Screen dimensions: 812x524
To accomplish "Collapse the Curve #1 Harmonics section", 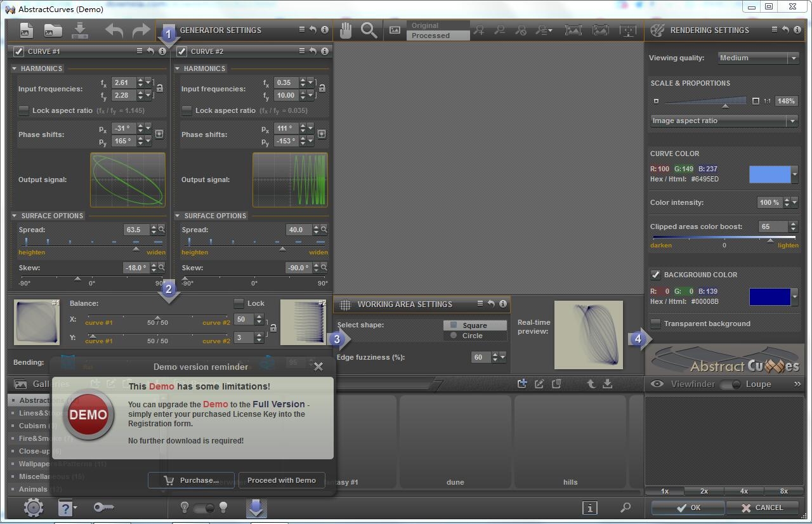I will click(15, 69).
